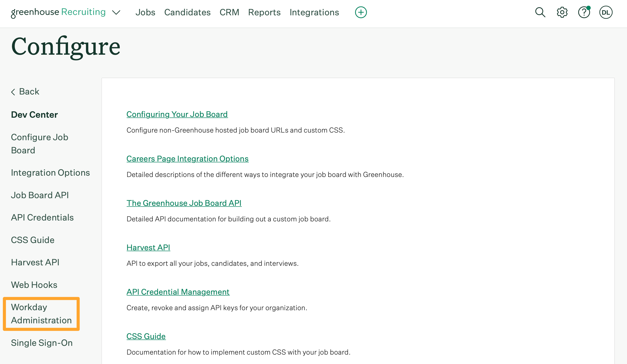Click the Back arrow in the sidebar
Viewport: 627px width, 364px height.
(x=25, y=92)
